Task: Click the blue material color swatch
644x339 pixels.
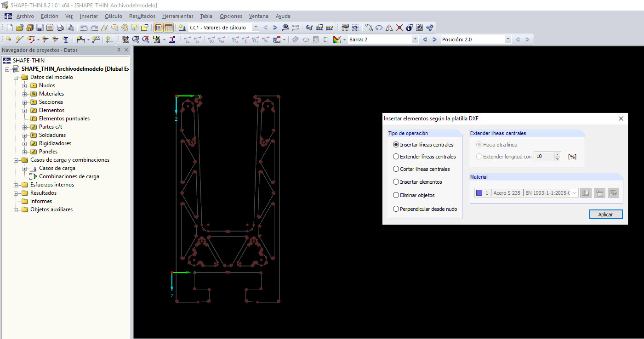Action: (479, 193)
